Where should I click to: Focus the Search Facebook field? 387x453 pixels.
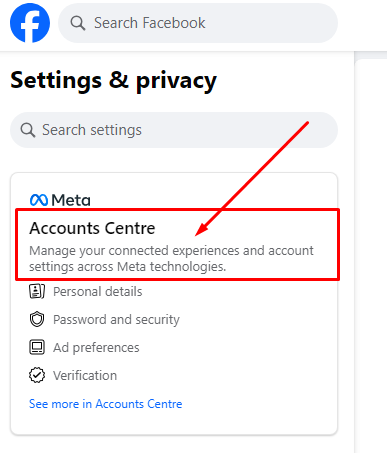click(198, 23)
